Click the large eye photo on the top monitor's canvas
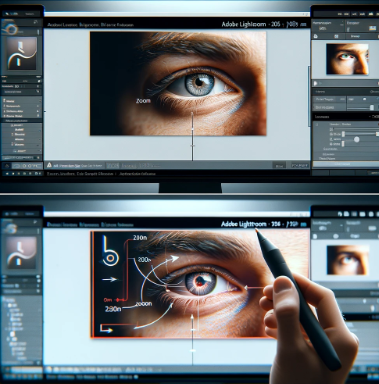This screenshot has width=379, height=384. [178, 83]
